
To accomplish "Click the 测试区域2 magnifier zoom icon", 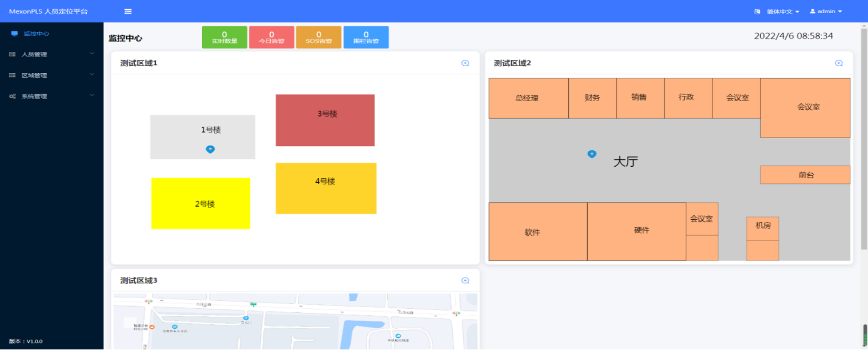I will coord(839,63).
